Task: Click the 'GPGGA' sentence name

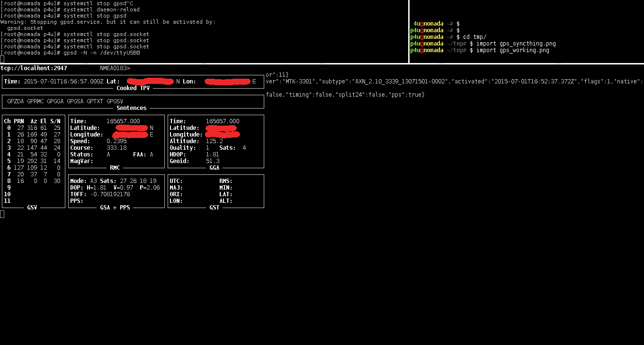Action: [x=55, y=101]
